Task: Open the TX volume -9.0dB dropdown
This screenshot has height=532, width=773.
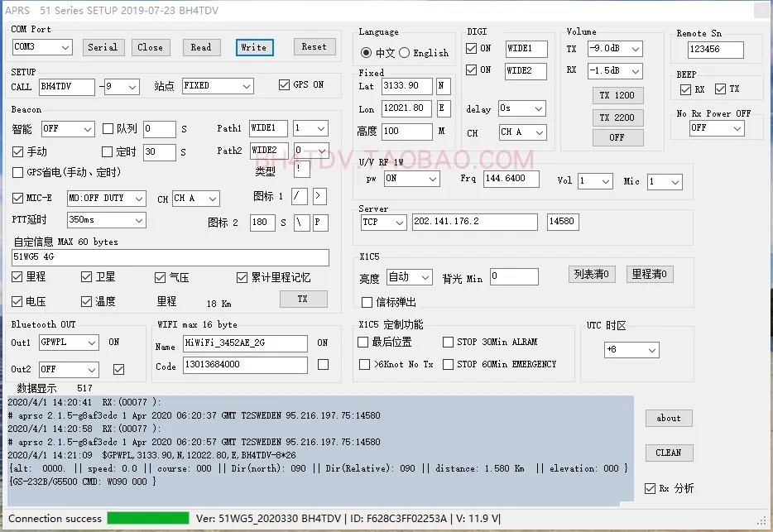Action: 615,48
